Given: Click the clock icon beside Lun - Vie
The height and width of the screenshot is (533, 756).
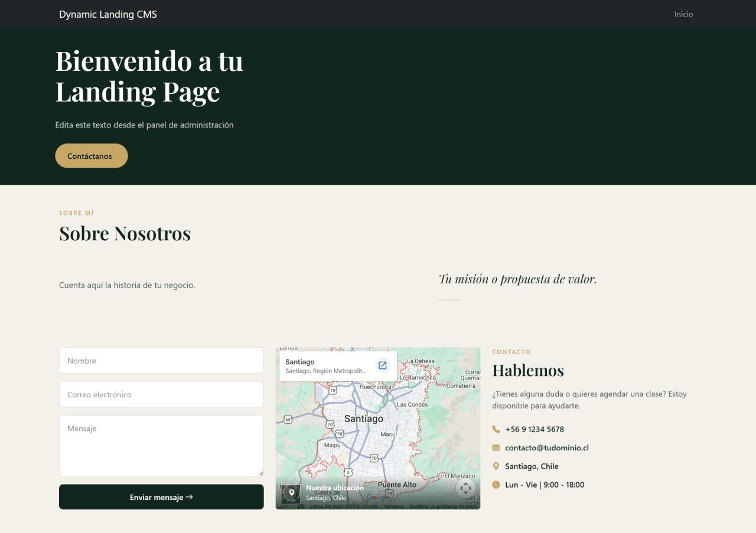Looking at the screenshot, I should 496,485.
